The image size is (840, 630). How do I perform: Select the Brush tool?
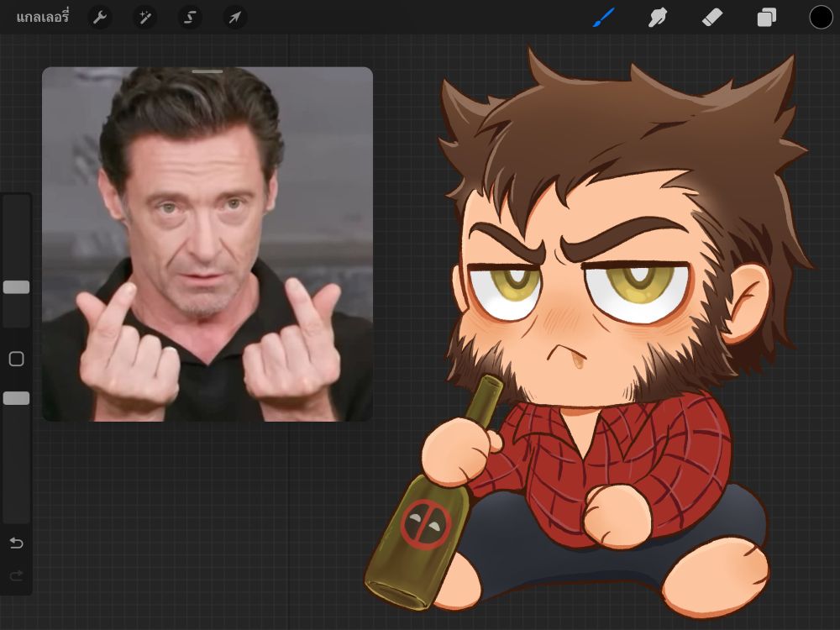[604, 17]
